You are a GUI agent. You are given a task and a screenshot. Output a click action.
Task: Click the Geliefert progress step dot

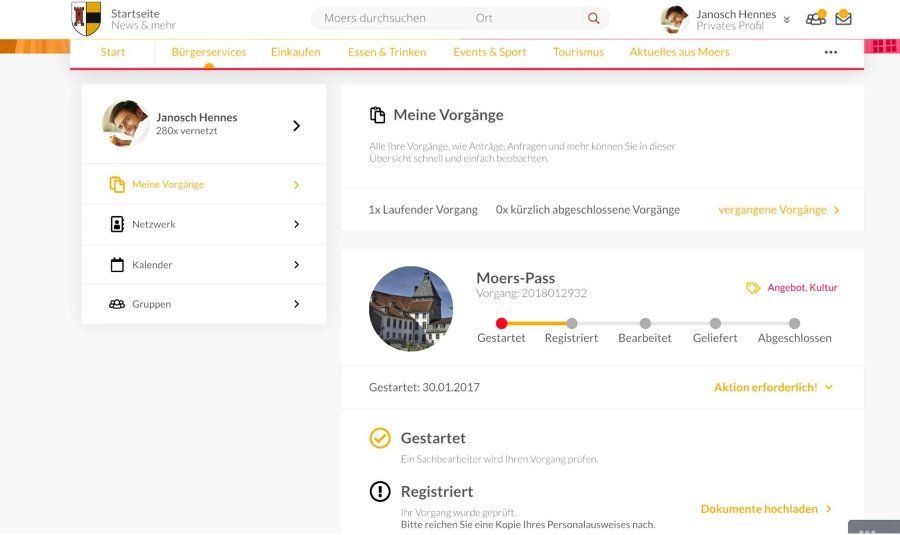pos(715,323)
